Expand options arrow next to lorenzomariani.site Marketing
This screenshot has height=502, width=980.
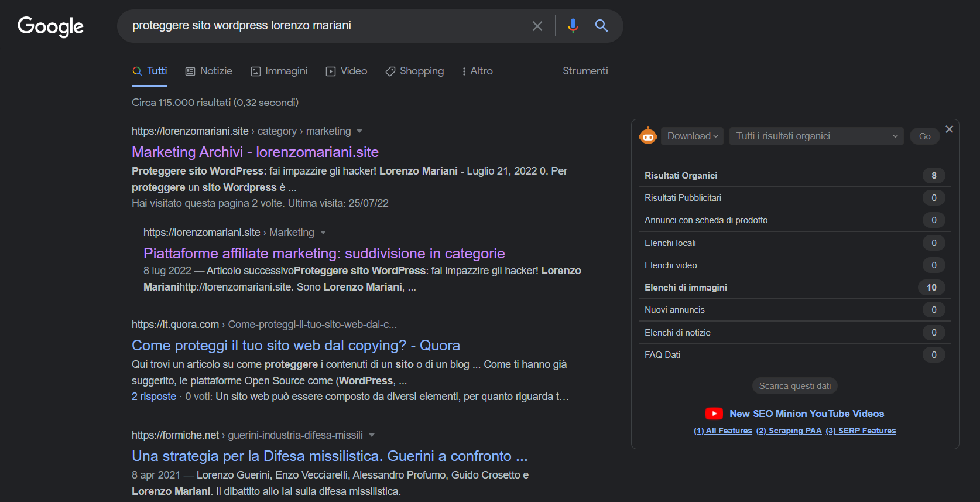tap(323, 233)
